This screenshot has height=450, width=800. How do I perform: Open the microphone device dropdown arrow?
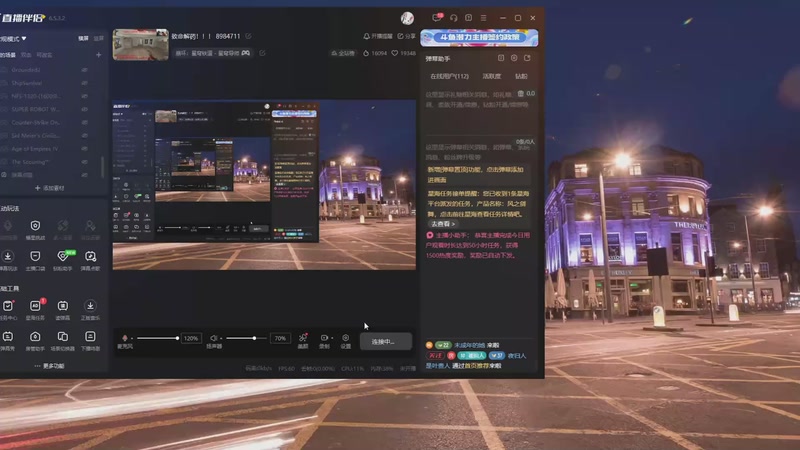tap(132, 338)
